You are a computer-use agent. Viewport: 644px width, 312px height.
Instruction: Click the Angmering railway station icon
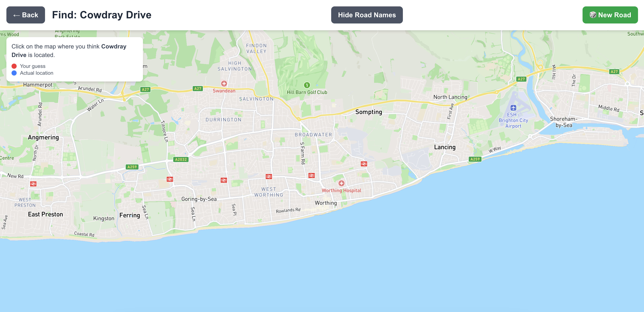[x=33, y=184]
